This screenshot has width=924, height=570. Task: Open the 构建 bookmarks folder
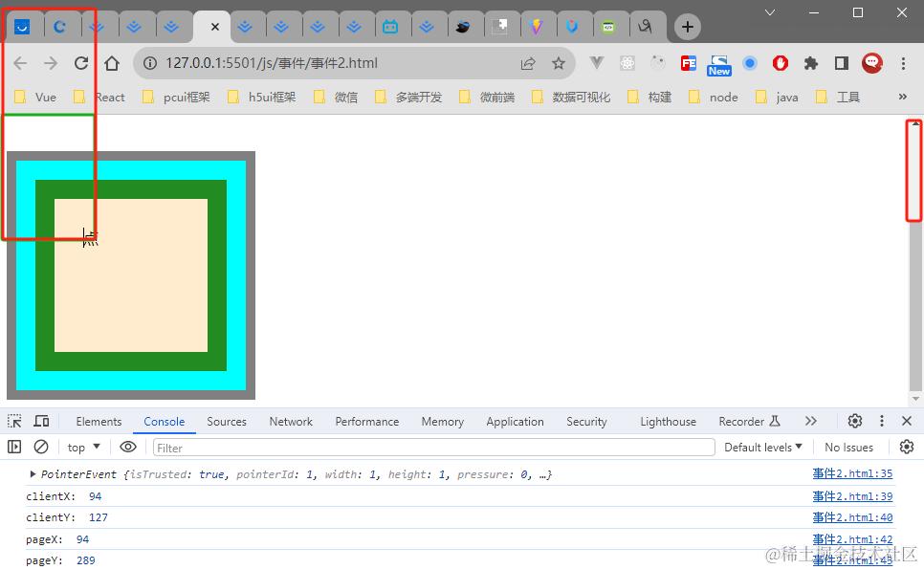[x=649, y=97]
